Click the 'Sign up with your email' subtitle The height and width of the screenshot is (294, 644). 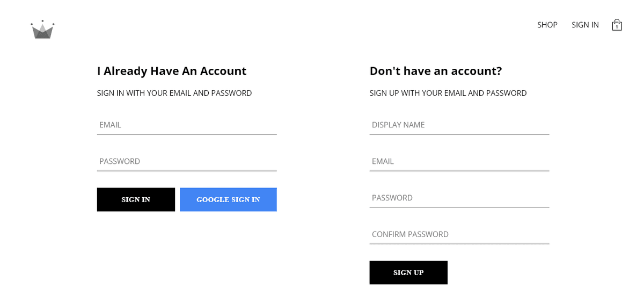tap(448, 93)
